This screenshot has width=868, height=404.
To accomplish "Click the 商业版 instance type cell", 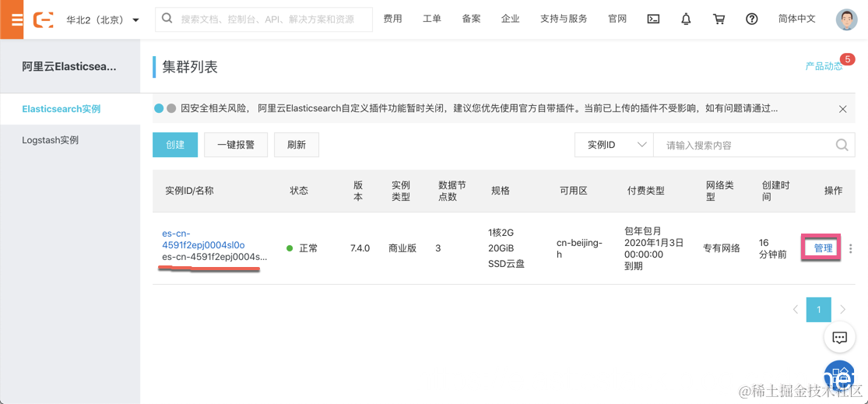I will (x=402, y=248).
